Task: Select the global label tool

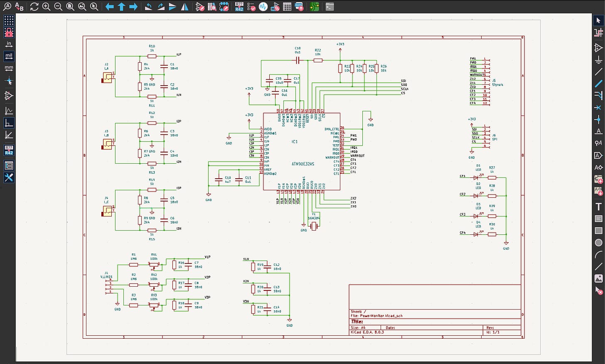Action: [598, 155]
